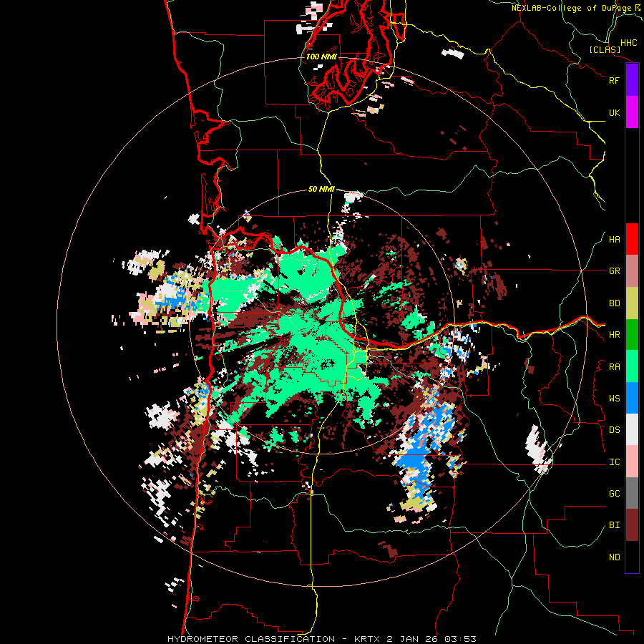Click the UK magenta legend swatch
This screenshot has width=644, height=644.
[632, 112]
